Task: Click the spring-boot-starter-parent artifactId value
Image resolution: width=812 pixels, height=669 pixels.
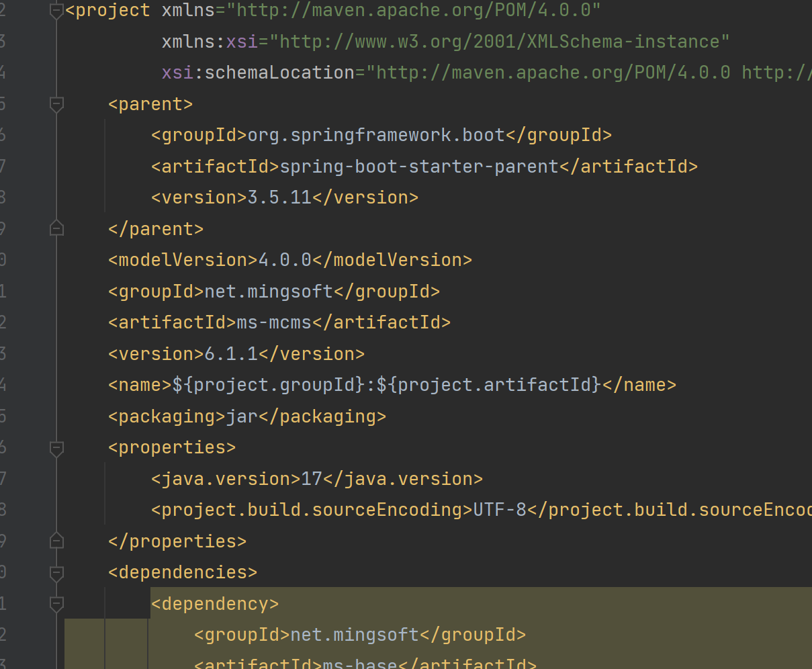Action: point(419,167)
